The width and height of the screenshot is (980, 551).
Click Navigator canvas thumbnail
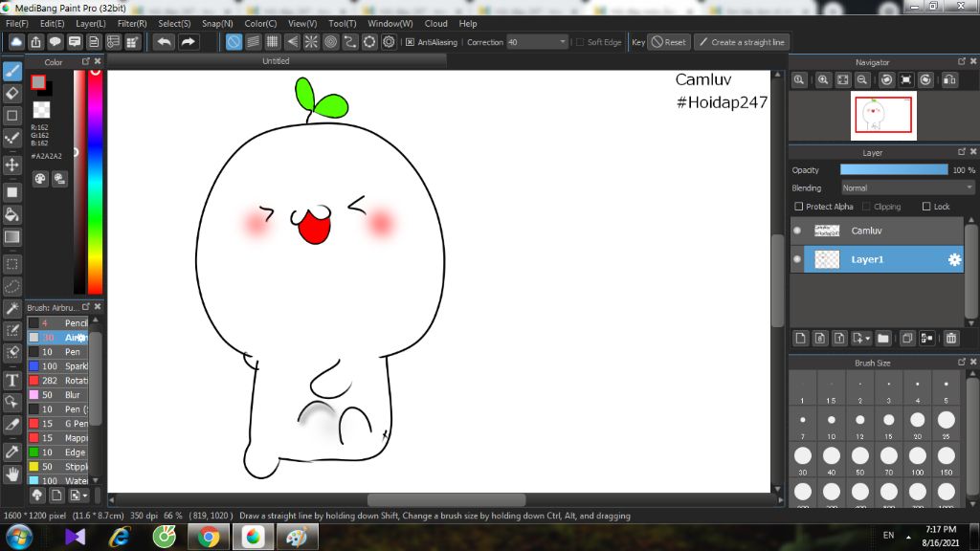pos(883,115)
